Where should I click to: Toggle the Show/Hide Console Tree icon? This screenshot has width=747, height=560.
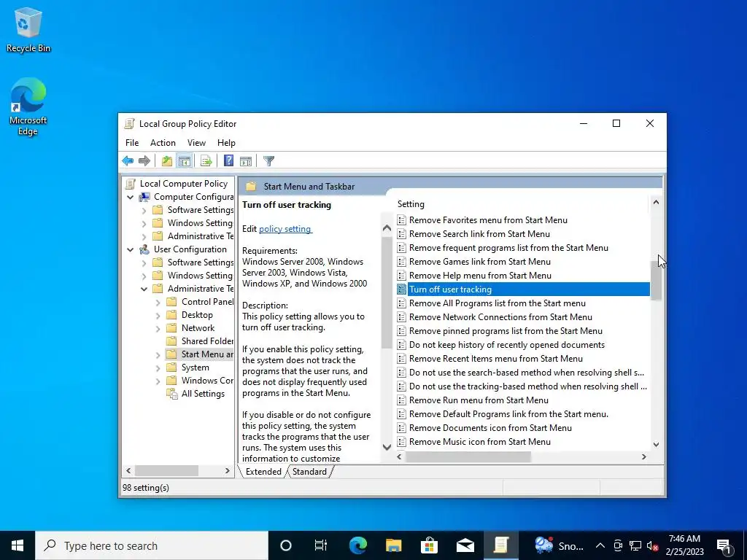185,161
